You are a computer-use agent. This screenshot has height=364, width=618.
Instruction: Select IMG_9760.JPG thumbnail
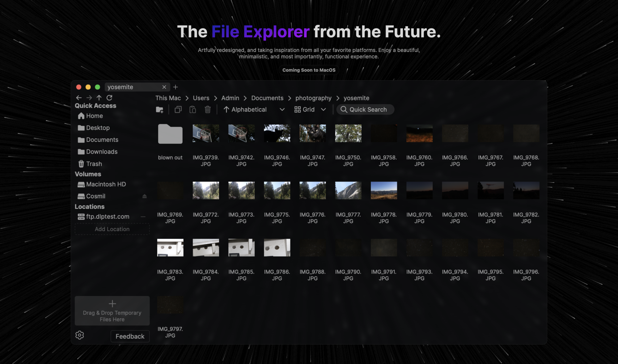[419, 133]
